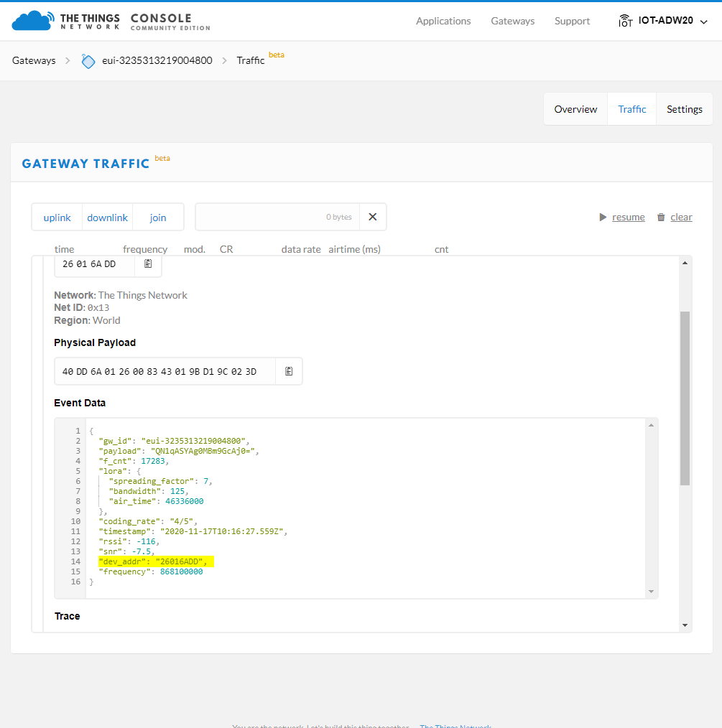Go to Gateways breadcrumb link

tap(34, 60)
